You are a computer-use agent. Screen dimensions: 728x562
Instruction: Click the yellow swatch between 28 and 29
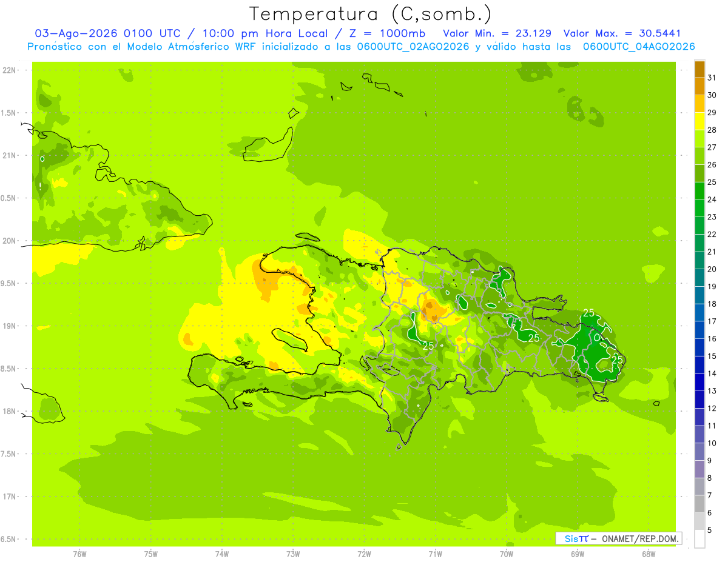point(699,121)
